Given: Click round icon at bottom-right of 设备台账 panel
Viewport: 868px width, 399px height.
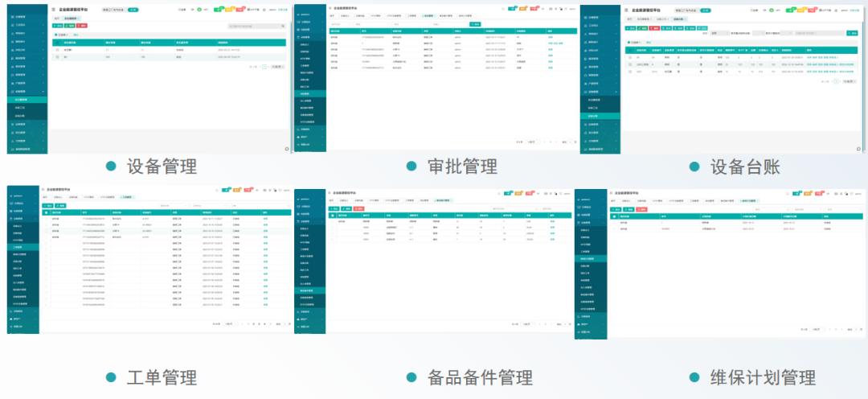Looking at the screenshot, I should click(858, 149).
